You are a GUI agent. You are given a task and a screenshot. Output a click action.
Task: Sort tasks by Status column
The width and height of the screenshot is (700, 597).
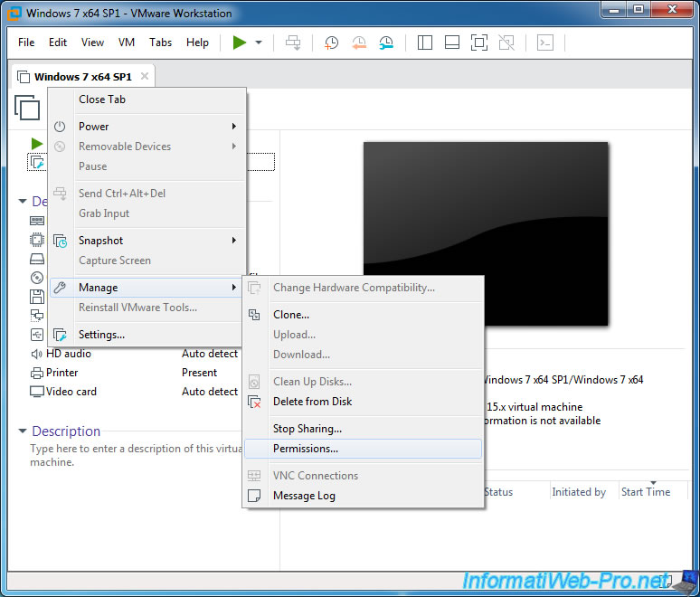tap(498, 492)
